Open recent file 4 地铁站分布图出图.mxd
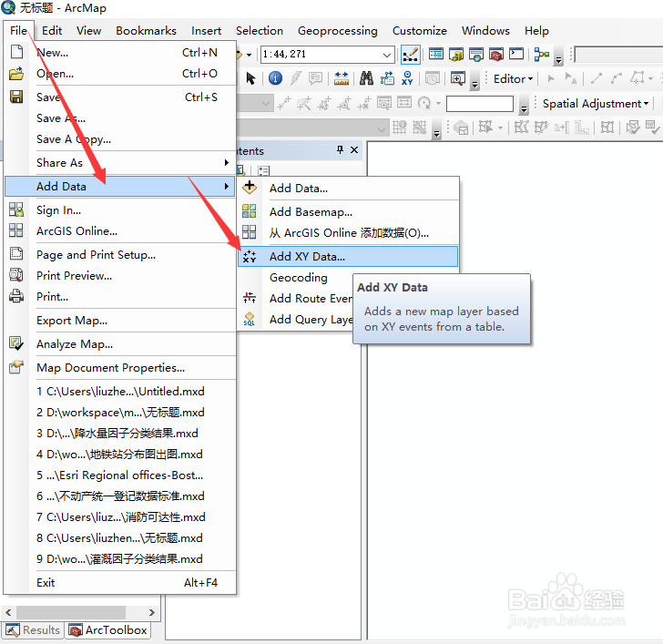Viewport: 663px width, 644px height. pyautogui.click(x=120, y=455)
